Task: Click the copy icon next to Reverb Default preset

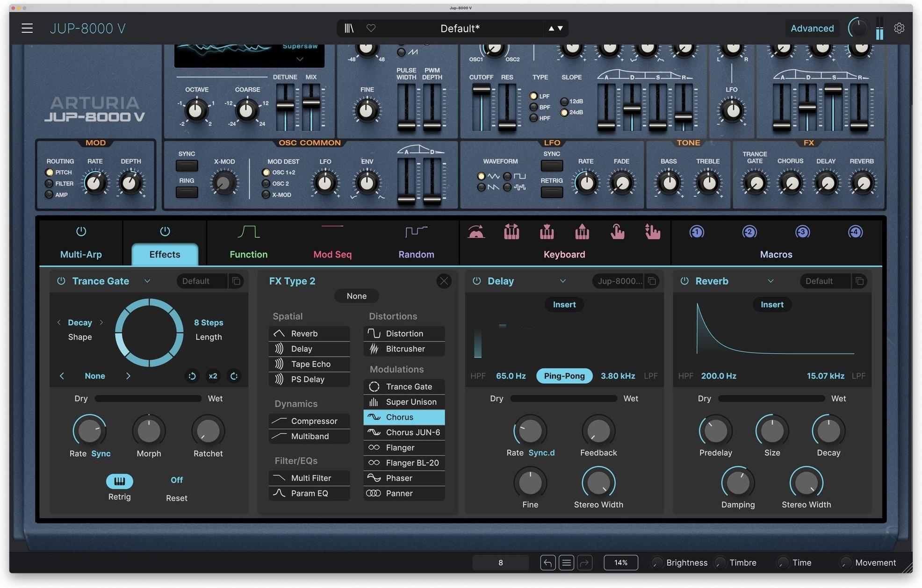Action: click(860, 281)
